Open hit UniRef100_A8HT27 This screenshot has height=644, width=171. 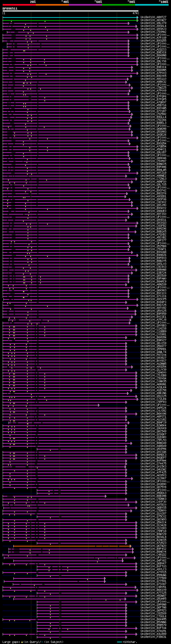(153, 17)
